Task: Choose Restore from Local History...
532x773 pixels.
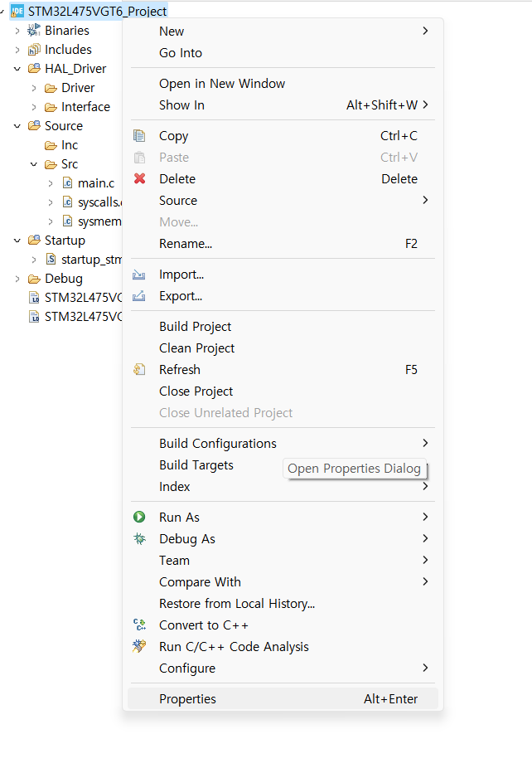Action: (x=283, y=604)
